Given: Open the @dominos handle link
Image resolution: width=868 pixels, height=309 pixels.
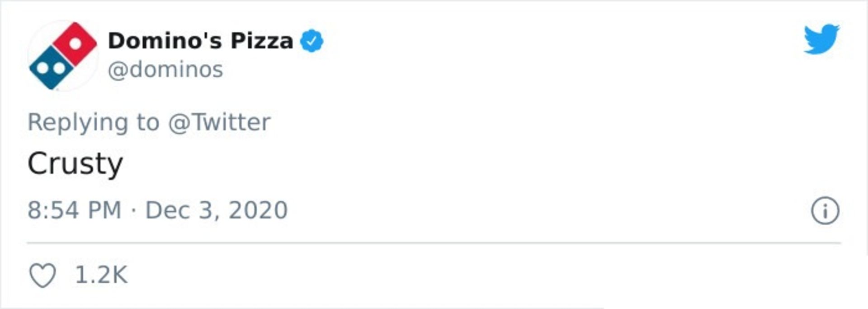Looking at the screenshot, I should coord(165,70).
